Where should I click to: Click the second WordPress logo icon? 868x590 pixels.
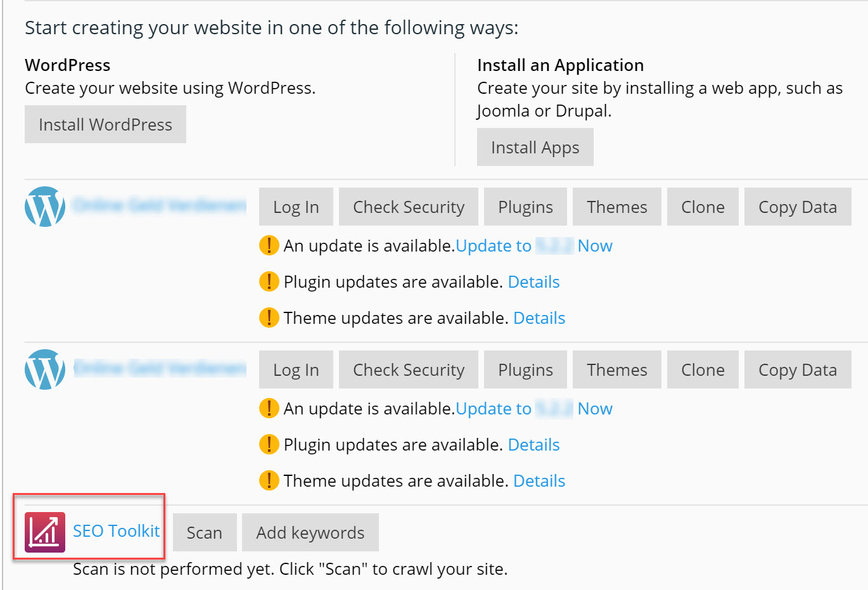[x=45, y=369]
